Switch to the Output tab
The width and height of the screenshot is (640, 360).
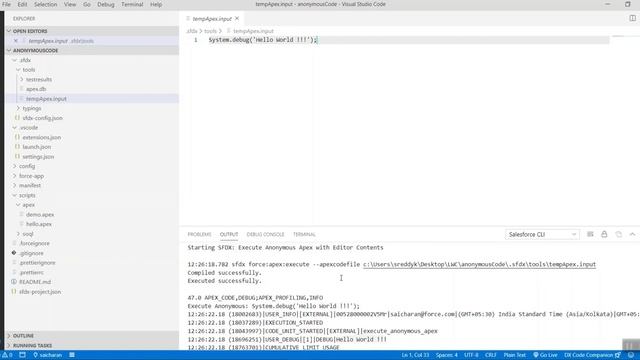[x=229, y=234]
